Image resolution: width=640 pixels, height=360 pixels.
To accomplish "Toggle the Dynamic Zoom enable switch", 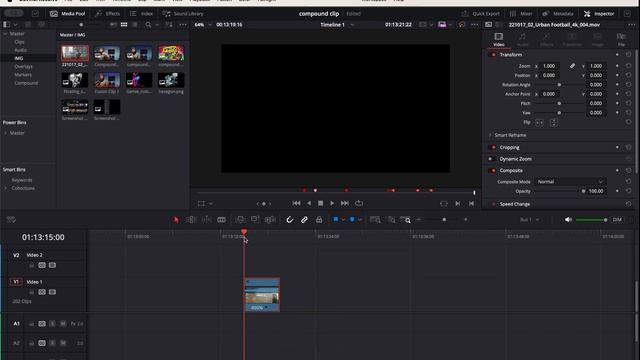I will tap(491, 159).
